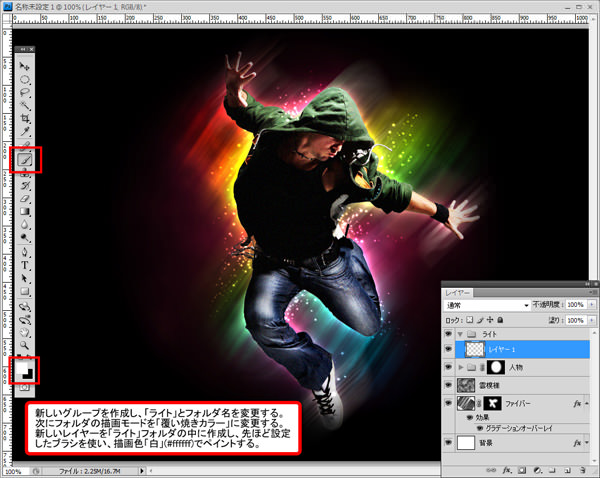The height and width of the screenshot is (478, 600).
Task: Click the レイヤー panel tab
Action: pyautogui.click(x=459, y=292)
